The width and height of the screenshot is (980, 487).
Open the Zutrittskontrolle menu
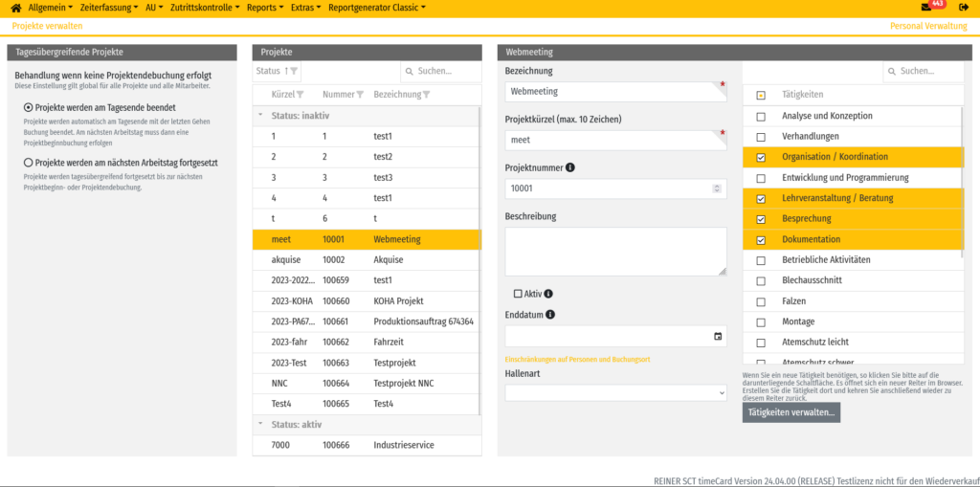(x=205, y=8)
